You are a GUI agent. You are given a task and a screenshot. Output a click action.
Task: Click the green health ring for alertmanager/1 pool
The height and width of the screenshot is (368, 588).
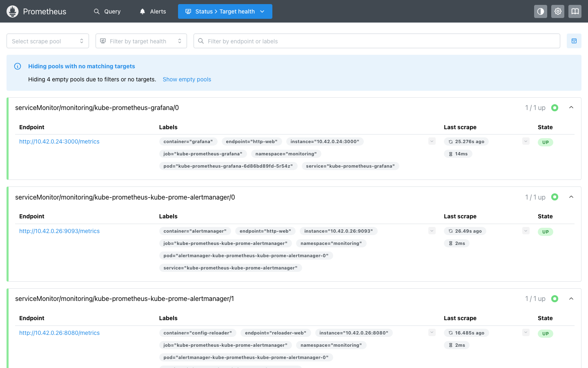pos(555,299)
